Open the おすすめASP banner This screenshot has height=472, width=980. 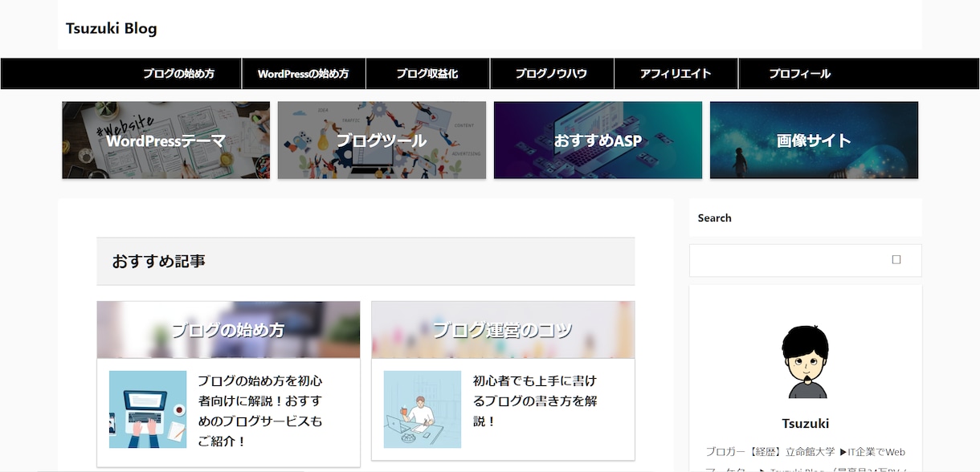pos(598,140)
